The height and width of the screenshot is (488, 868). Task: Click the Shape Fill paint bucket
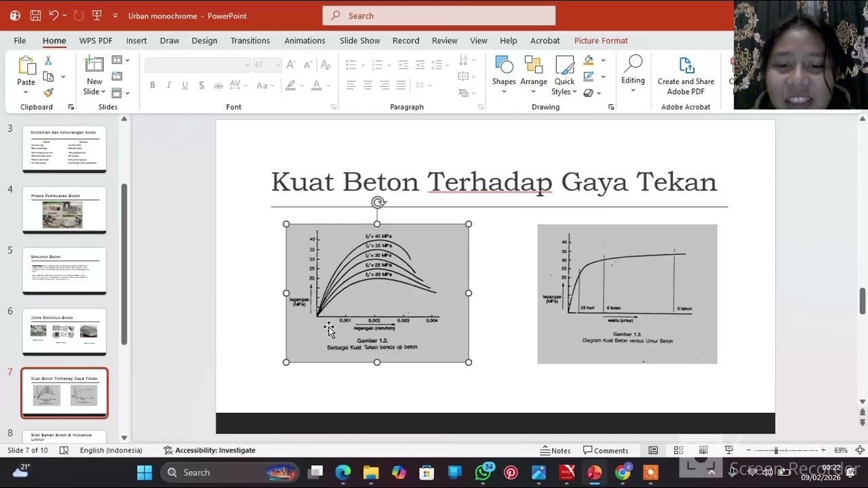click(589, 60)
